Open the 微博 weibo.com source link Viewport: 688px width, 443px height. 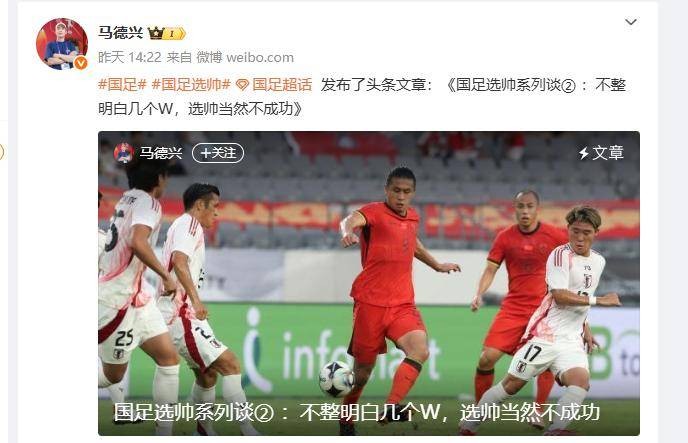tap(245, 57)
